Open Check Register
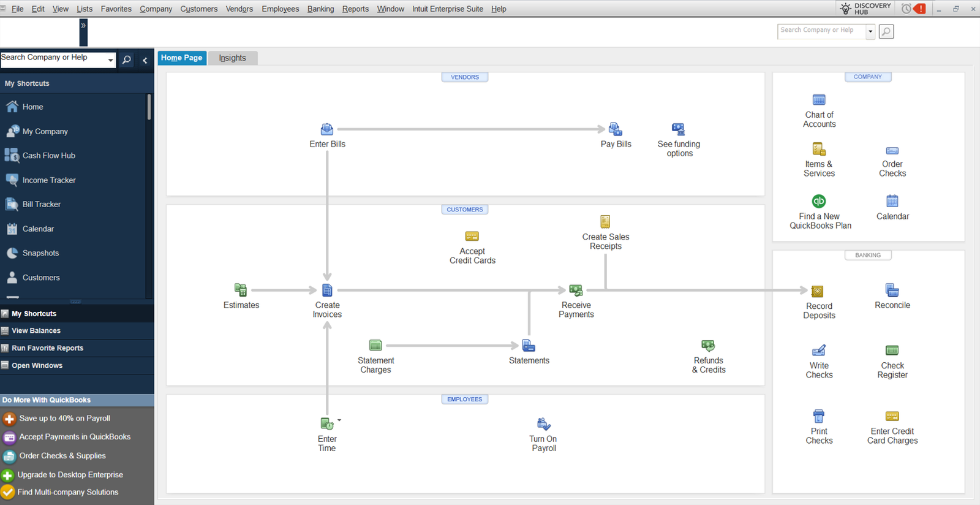980x505 pixels. pos(892,351)
